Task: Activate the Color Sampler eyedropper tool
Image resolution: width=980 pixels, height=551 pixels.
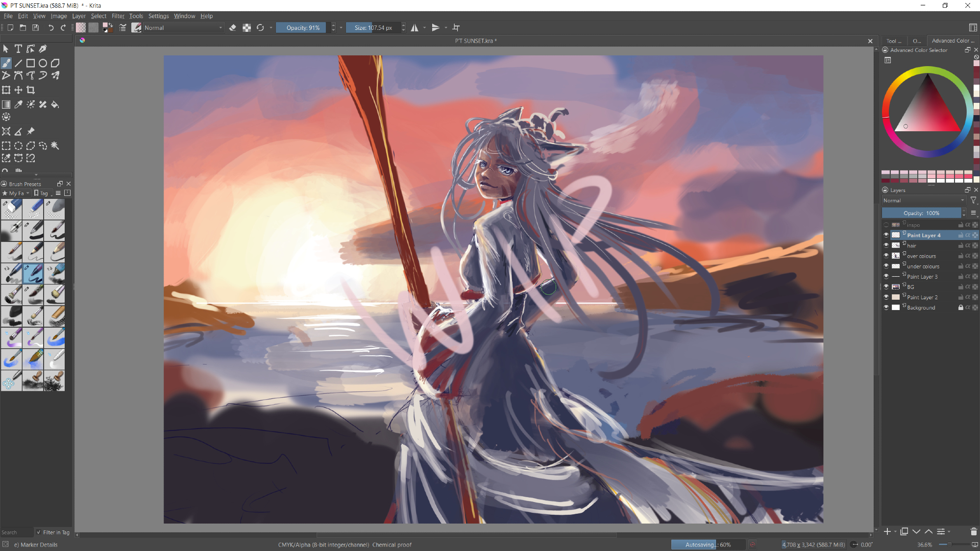Action: 18,104
